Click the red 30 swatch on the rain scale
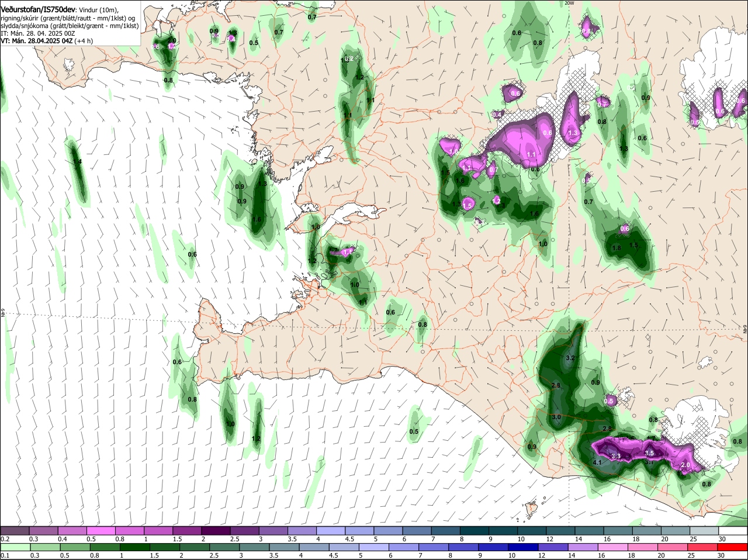748x560 pixels. (732, 547)
